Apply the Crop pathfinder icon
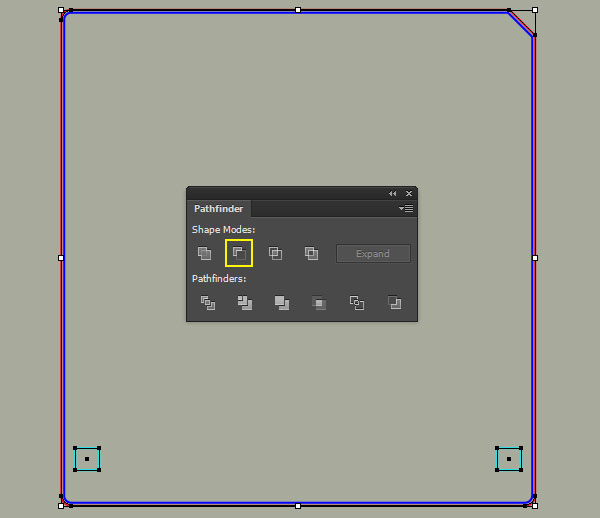This screenshot has height=518, width=600. tap(319, 303)
